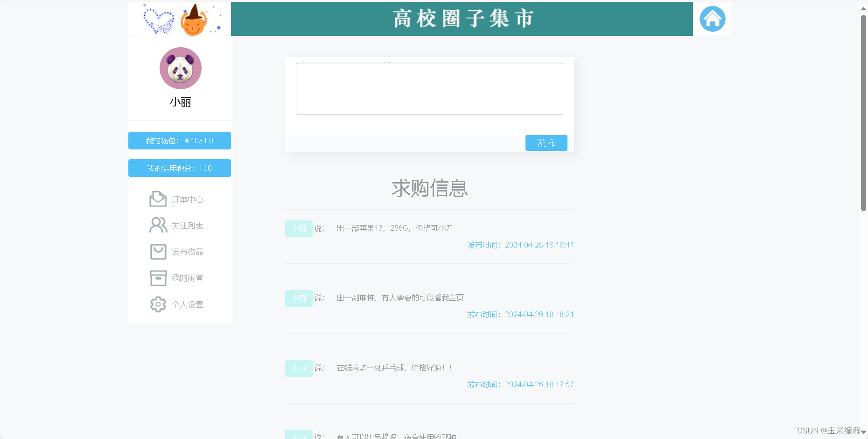
Task: Open 关注列表 menu entry
Action: point(187,226)
